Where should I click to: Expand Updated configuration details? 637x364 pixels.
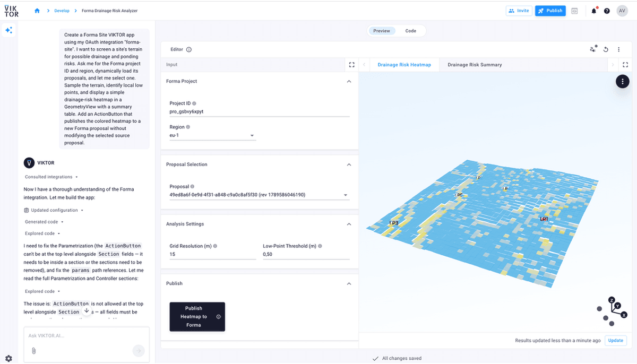click(54, 210)
